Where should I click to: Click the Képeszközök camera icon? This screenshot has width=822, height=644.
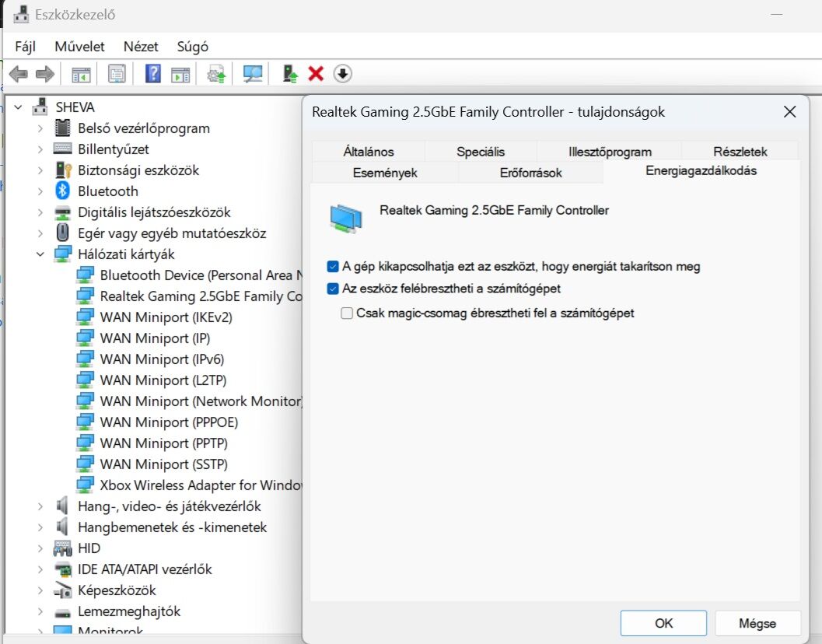pyautogui.click(x=63, y=590)
